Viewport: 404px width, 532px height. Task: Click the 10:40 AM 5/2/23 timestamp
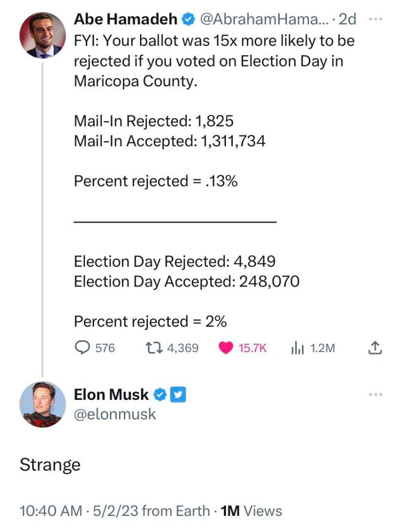click(x=78, y=511)
